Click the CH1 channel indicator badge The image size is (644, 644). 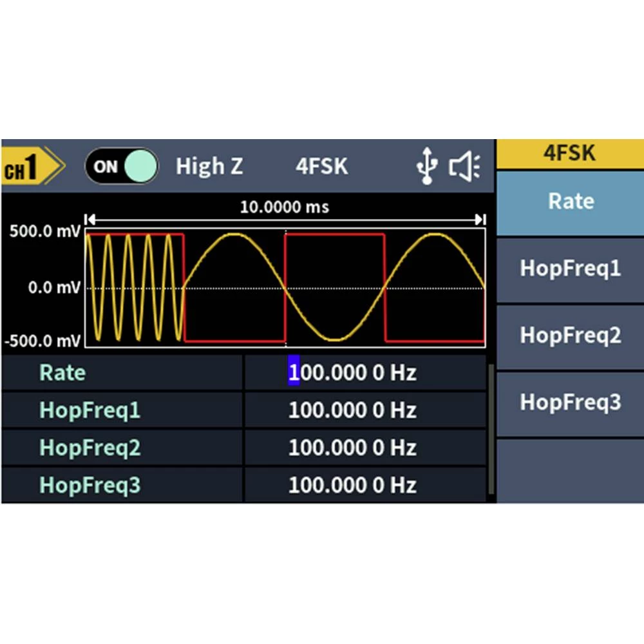(30, 167)
